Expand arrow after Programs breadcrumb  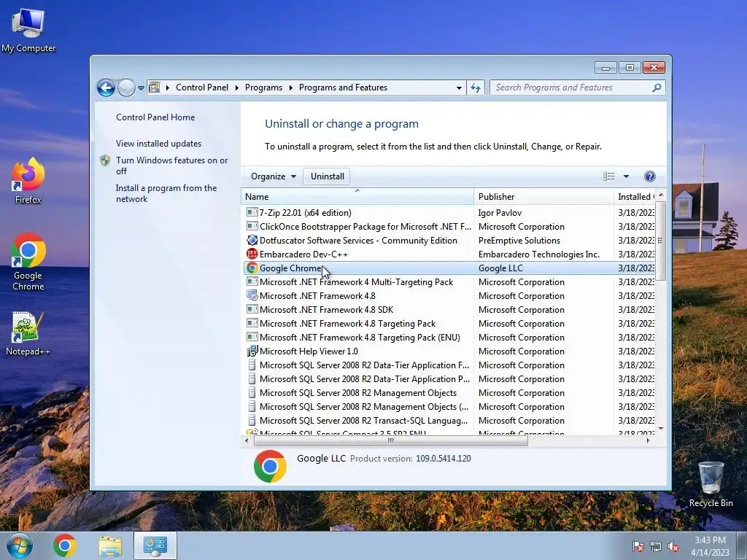[290, 87]
